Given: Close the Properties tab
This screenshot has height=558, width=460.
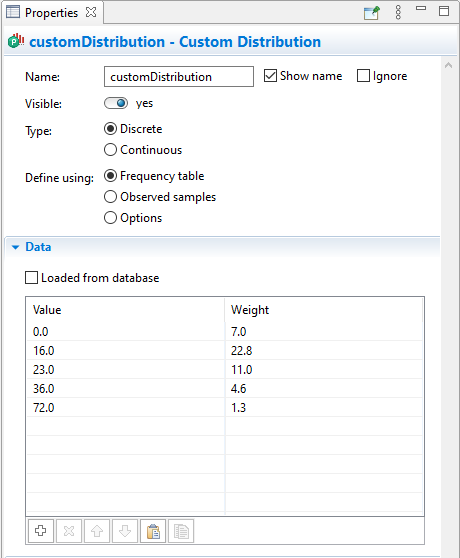Looking at the screenshot, I should [91, 12].
